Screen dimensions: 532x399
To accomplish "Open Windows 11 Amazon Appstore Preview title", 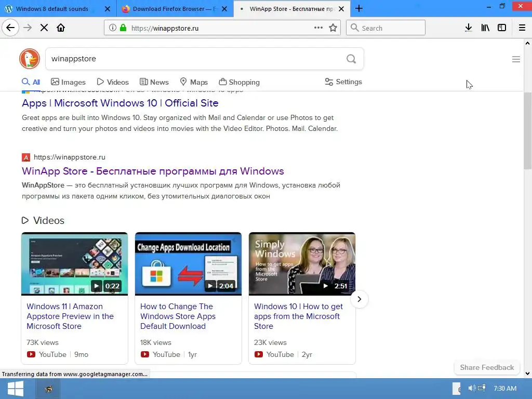I will [70, 316].
